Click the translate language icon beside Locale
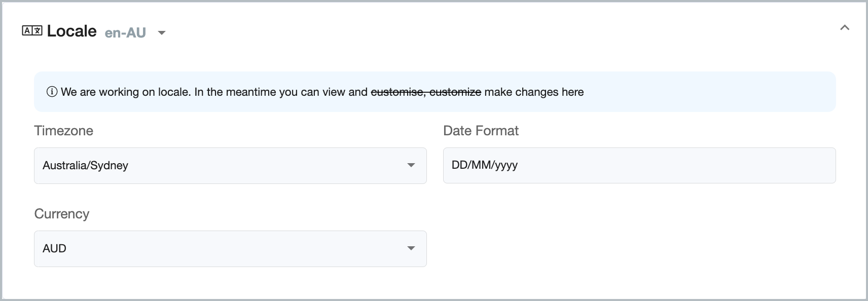 click(32, 31)
